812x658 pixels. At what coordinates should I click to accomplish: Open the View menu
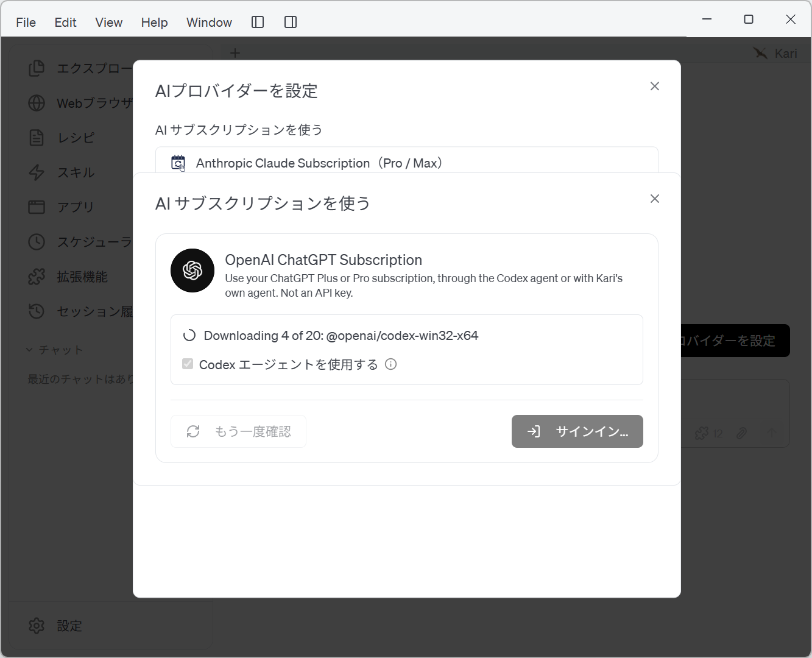108,23
